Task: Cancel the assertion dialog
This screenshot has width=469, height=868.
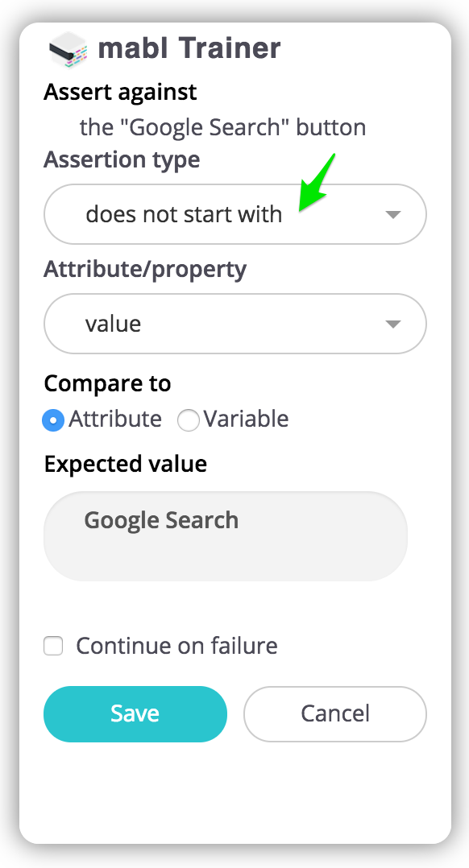Action: pyautogui.click(x=335, y=714)
